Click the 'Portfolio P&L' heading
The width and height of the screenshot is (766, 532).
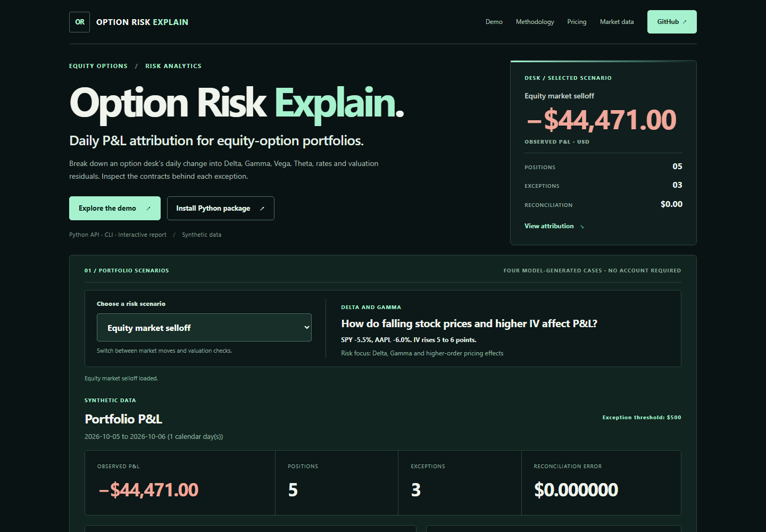click(123, 419)
